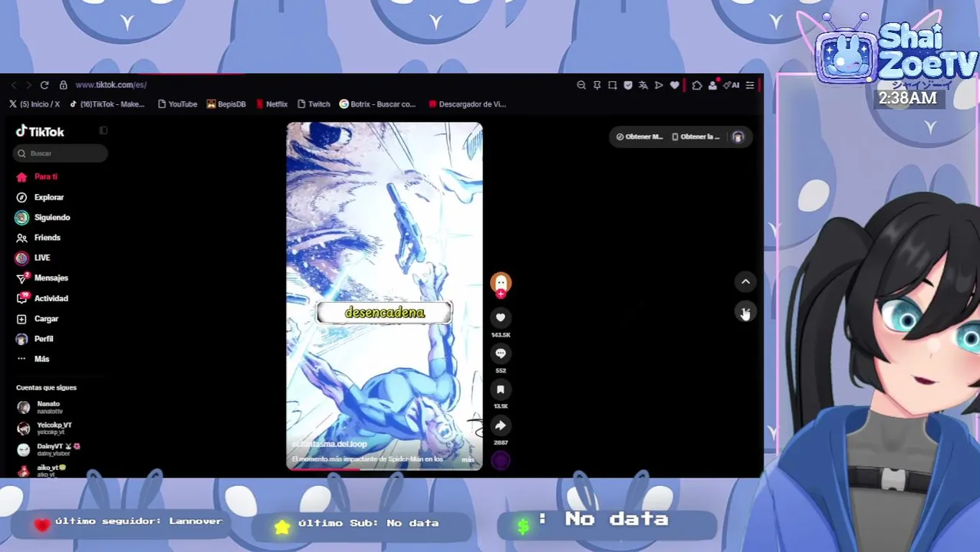Click 'Obtener M...' button at top
980x552 pixels.
(640, 136)
